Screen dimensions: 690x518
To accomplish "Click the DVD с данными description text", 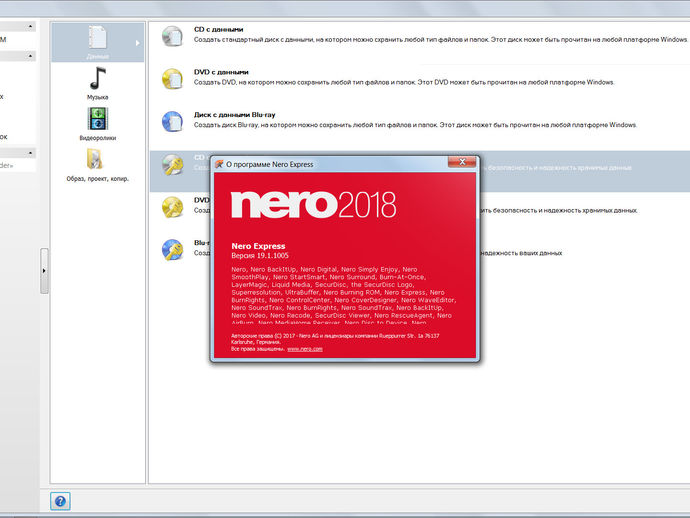I will pyautogui.click(x=404, y=82).
